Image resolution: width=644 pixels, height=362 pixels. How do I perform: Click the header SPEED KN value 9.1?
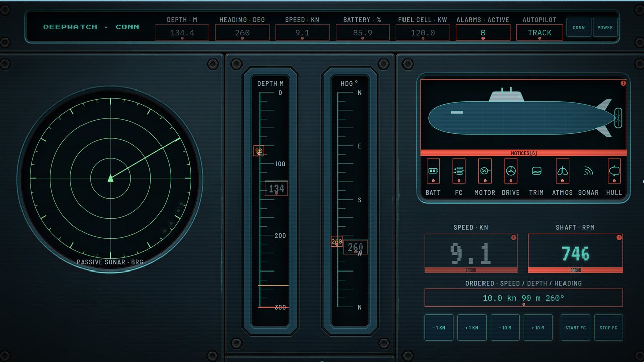pyautogui.click(x=302, y=33)
